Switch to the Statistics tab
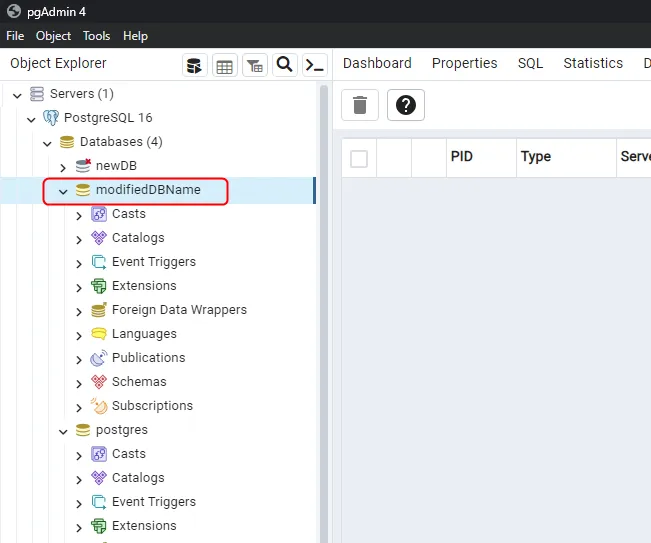The width and height of the screenshot is (651, 543). [592, 63]
